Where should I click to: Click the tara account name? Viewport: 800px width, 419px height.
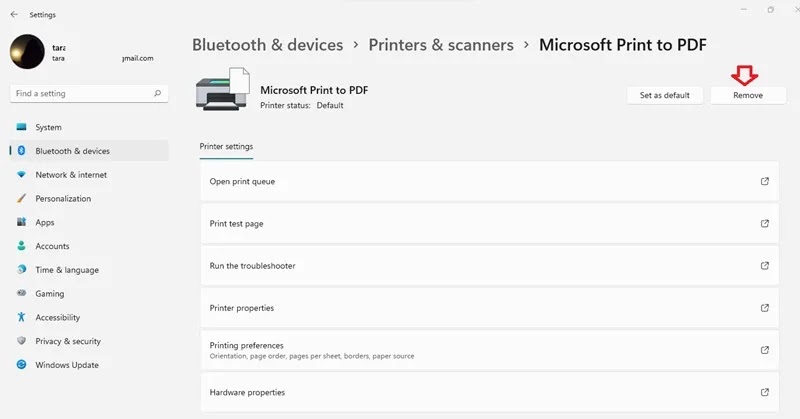59,47
